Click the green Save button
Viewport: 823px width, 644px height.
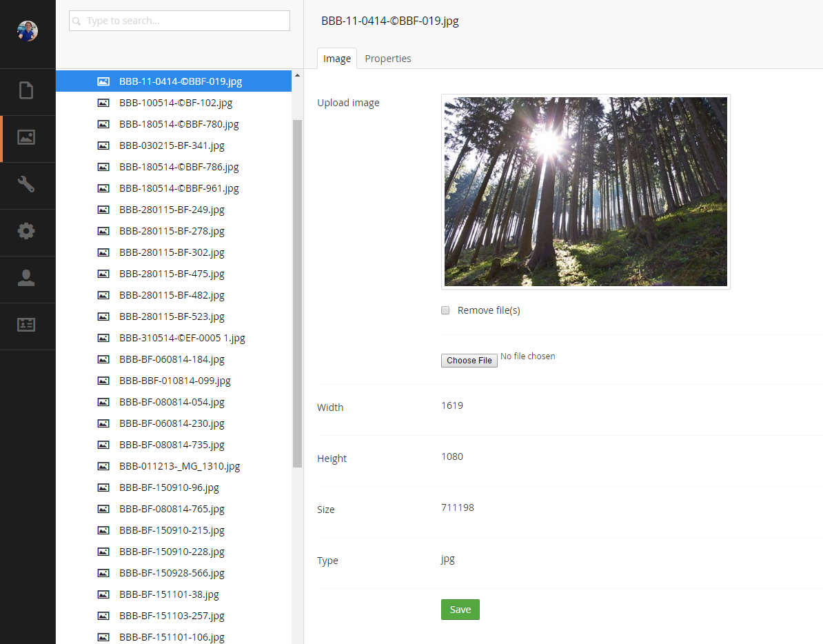[460, 610]
